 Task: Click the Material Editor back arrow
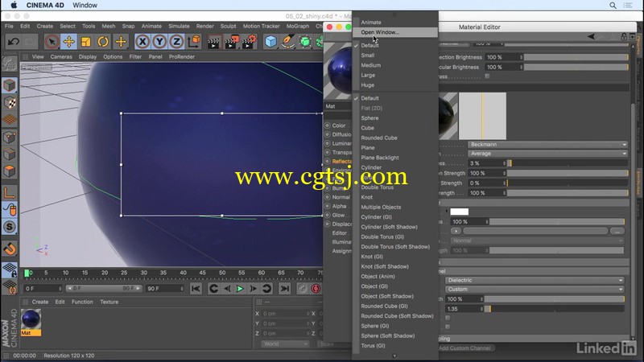(x=591, y=36)
